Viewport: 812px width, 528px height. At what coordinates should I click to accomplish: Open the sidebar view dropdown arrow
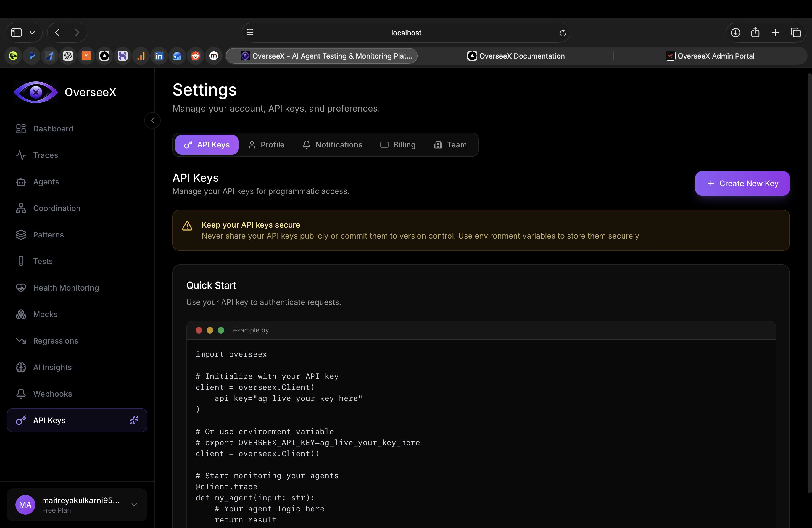pos(32,32)
